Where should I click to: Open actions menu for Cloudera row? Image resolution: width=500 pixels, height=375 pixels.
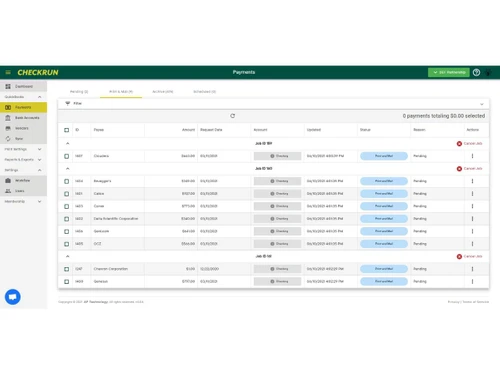tap(472, 156)
